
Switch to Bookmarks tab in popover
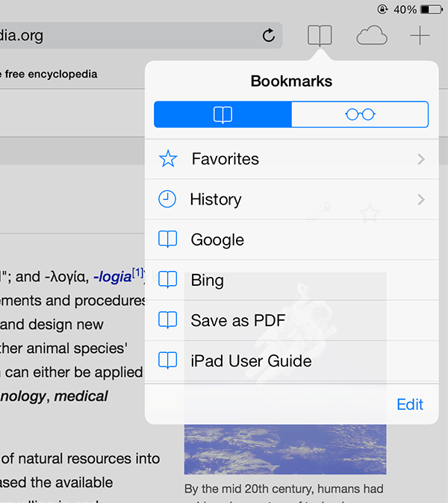click(x=223, y=114)
